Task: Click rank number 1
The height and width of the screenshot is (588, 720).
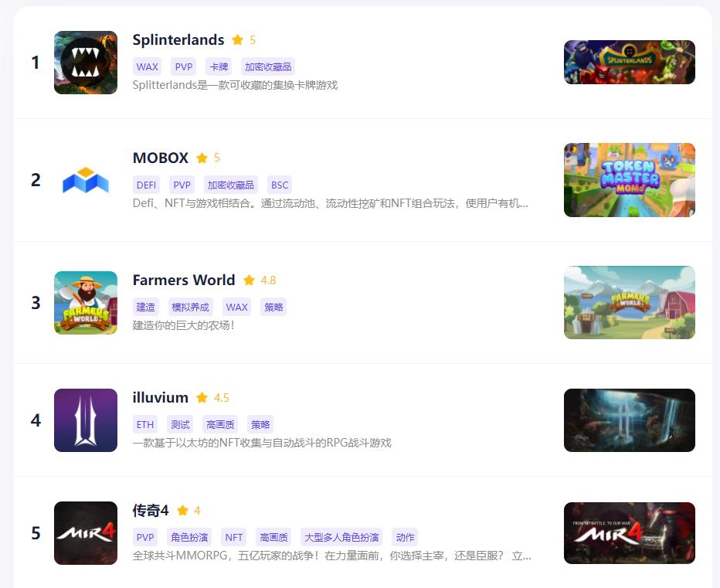Action: click(x=36, y=63)
